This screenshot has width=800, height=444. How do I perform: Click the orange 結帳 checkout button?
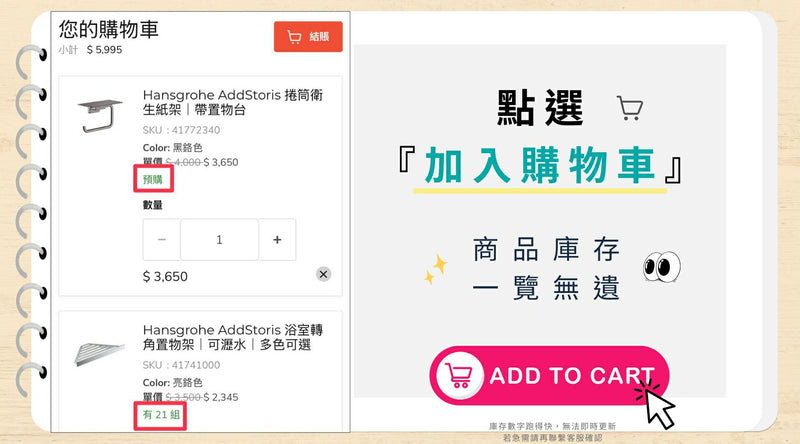(308, 37)
